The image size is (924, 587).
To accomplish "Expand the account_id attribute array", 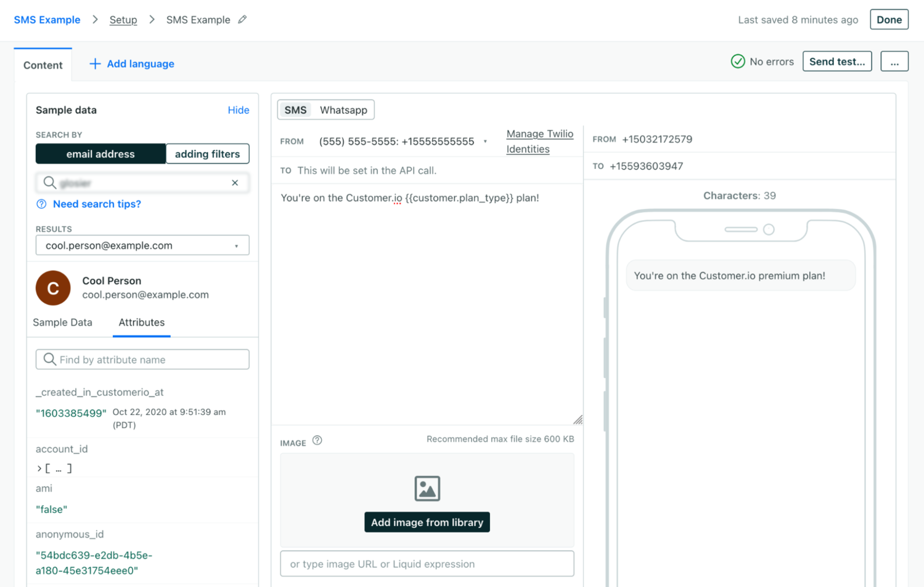I will pos(39,469).
